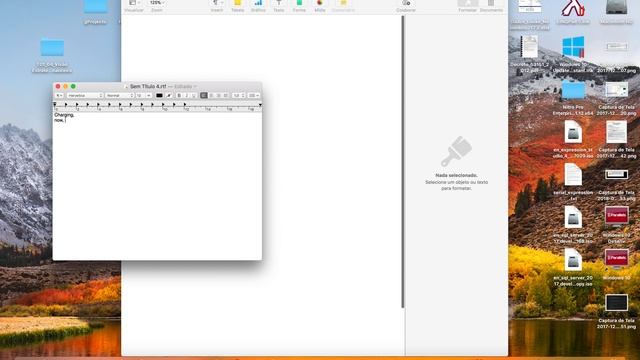Center align text in TextEdit
This screenshot has width=640, height=360.
[211, 96]
